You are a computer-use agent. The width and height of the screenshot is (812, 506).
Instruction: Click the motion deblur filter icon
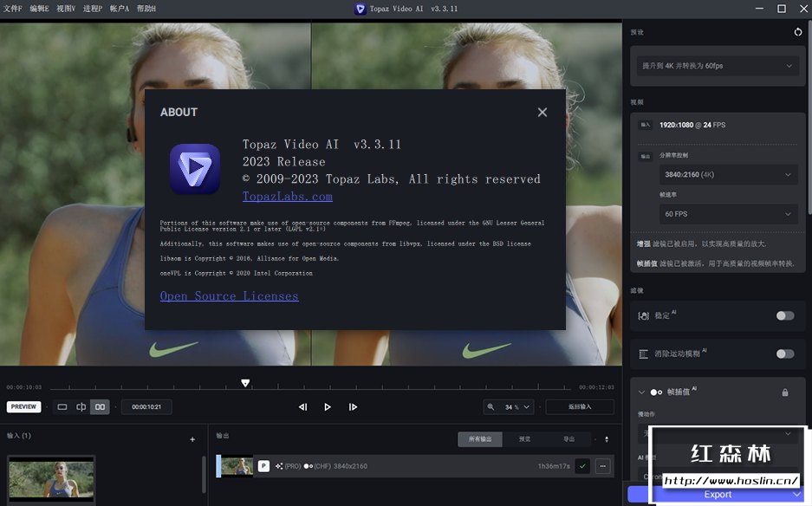(644, 354)
